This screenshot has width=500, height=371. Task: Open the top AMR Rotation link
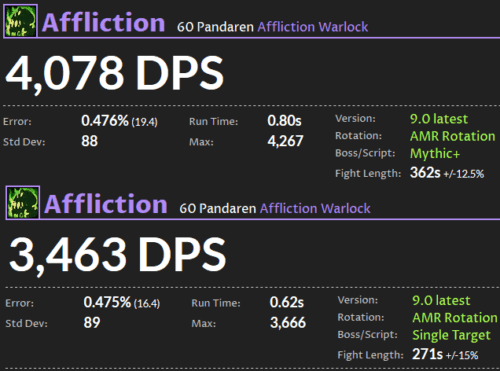click(x=452, y=136)
